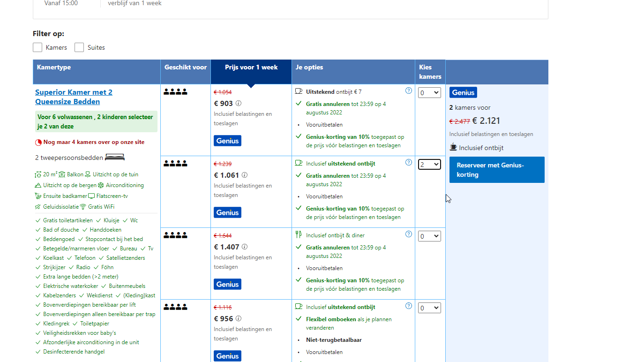Click Reserveer met Genius-korting button
The image size is (644, 362).
[x=497, y=170]
